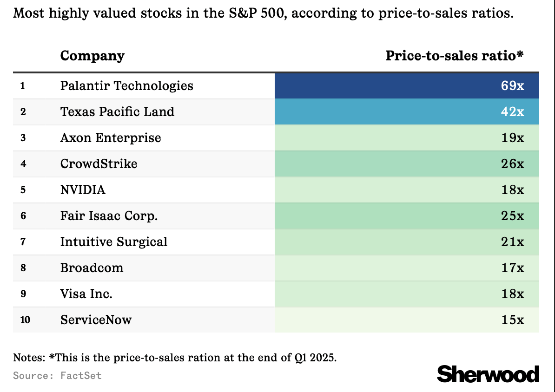Select Texas Pacific Land company name
Screen dimensions: 555x392
[117, 112]
